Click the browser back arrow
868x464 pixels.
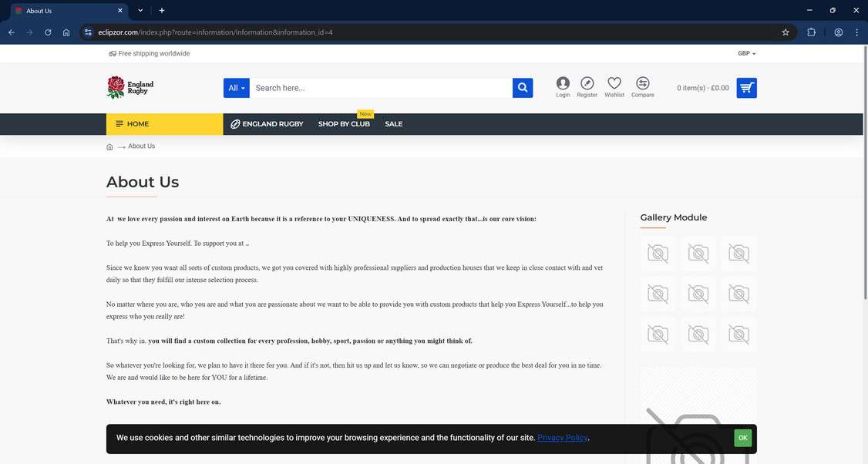[12, 32]
